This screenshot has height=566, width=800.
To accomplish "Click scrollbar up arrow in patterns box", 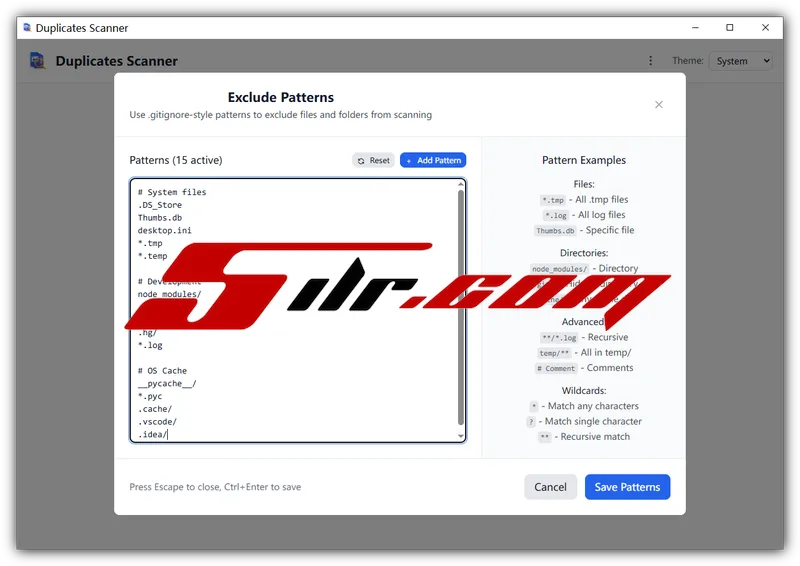I will pyautogui.click(x=461, y=184).
